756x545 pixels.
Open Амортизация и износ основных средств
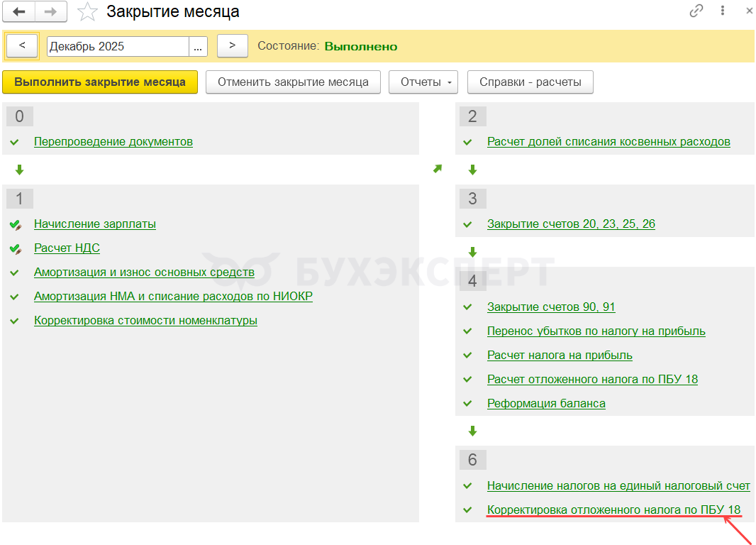pos(144,272)
